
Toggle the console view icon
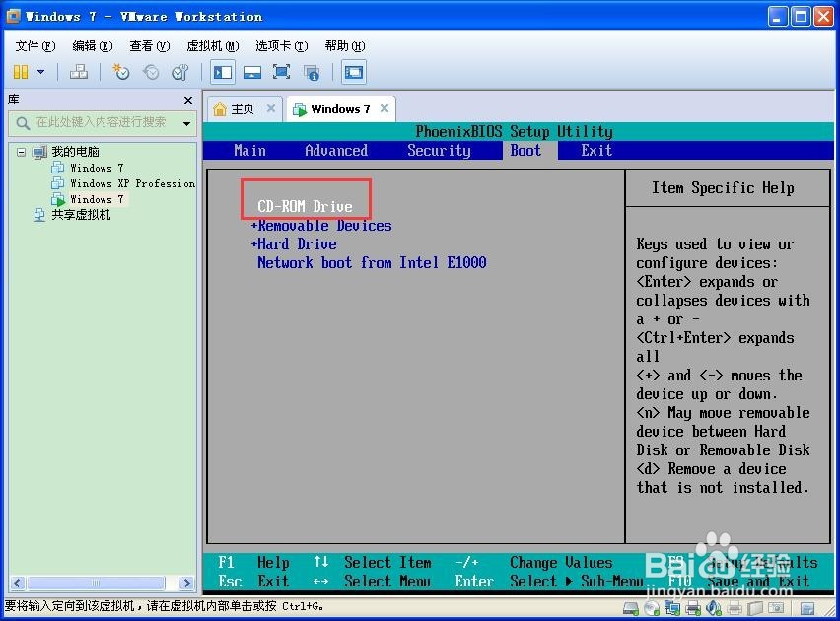(354, 72)
